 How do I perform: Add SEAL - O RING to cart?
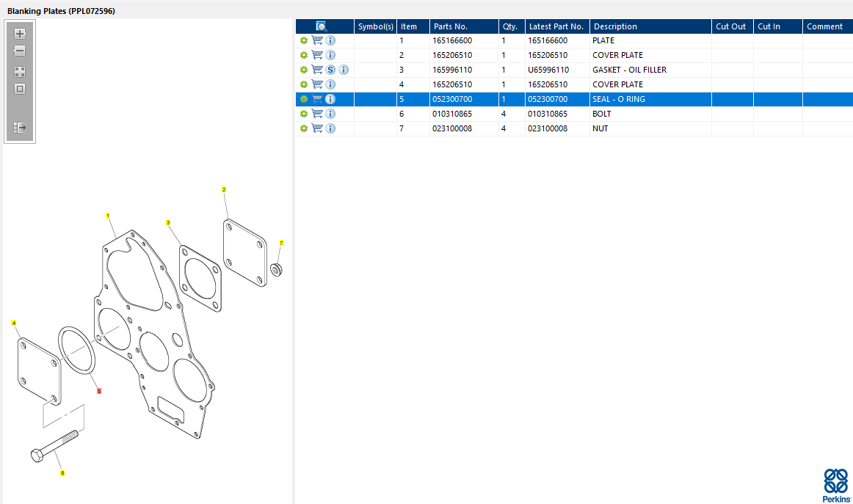pos(316,99)
